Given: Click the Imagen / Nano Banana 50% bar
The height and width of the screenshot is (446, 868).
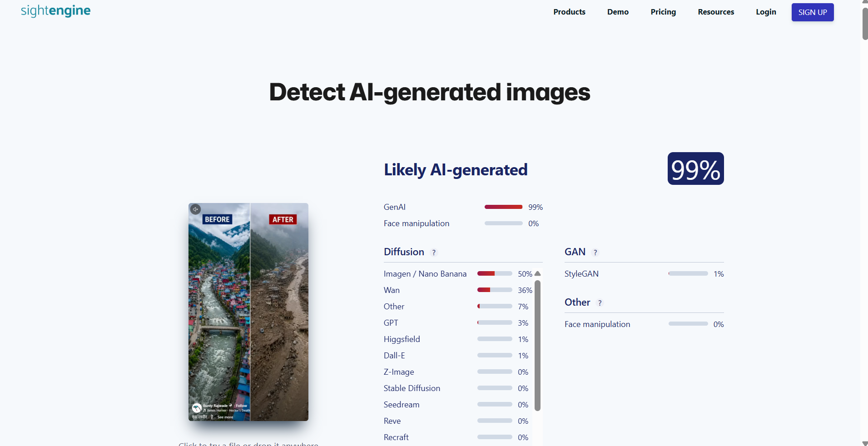Looking at the screenshot, I should click(x=495, y=273).
